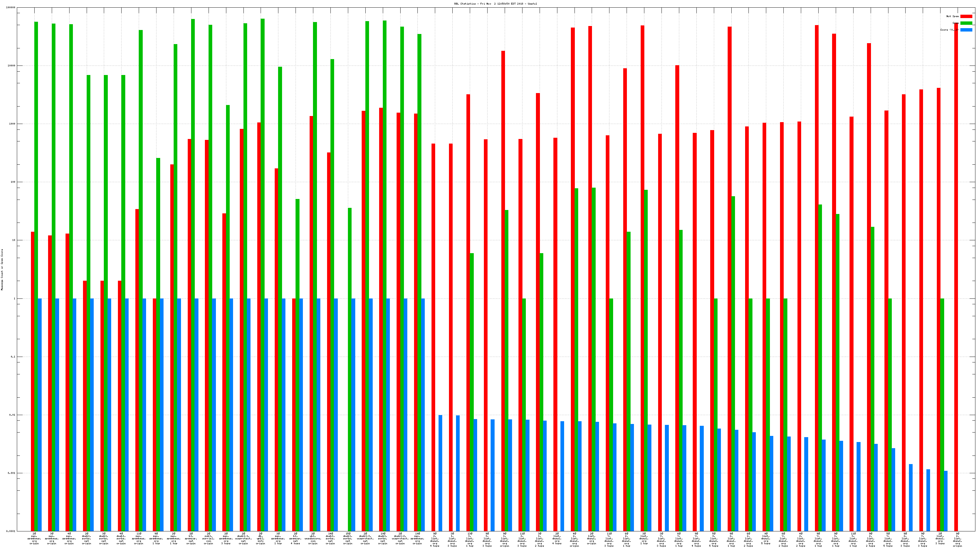Click the dnsbl-1.uceprotect.net axis label

pyautogui.click(x=243, y=538)
